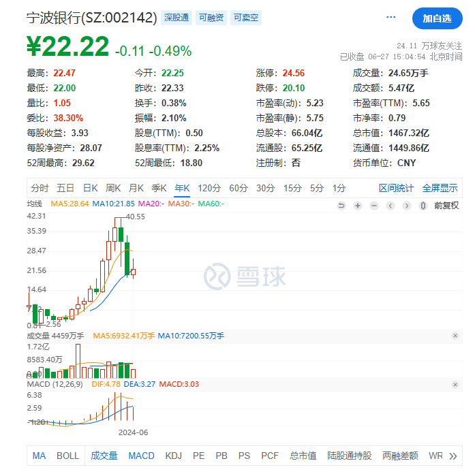Click the candlestick style icon
Screen dimensions: 475x476
pos(423,206)
